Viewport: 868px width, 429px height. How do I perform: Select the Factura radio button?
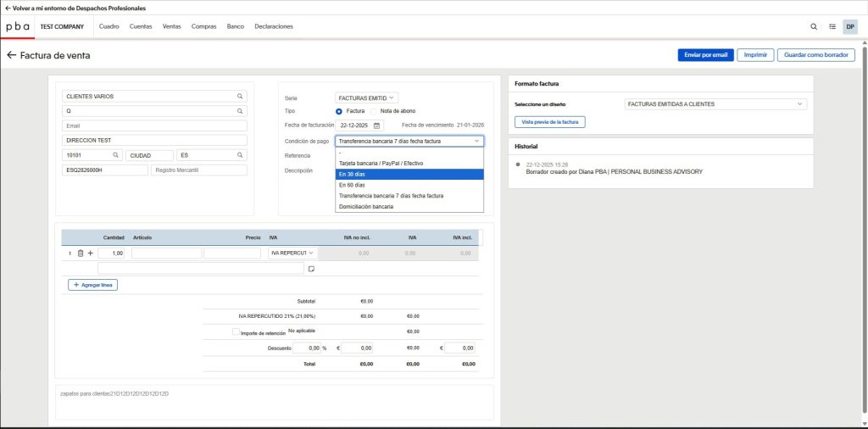click(339, 111)
